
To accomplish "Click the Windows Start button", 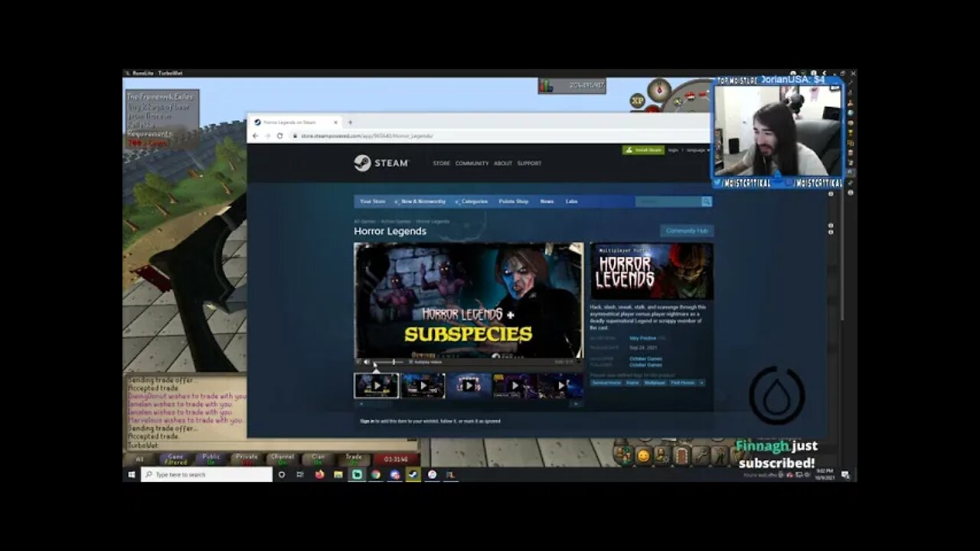I will 131,474.
